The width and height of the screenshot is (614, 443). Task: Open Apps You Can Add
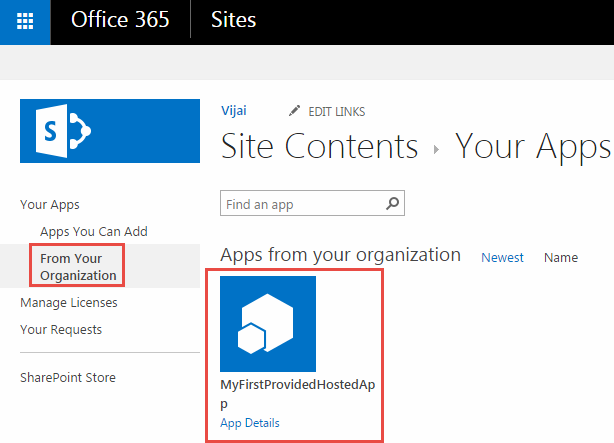[93, 231]
